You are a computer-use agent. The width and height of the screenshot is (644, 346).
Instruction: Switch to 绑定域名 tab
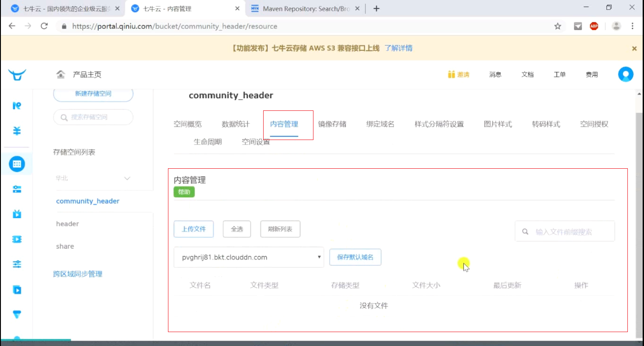click(x=380, y=124)
